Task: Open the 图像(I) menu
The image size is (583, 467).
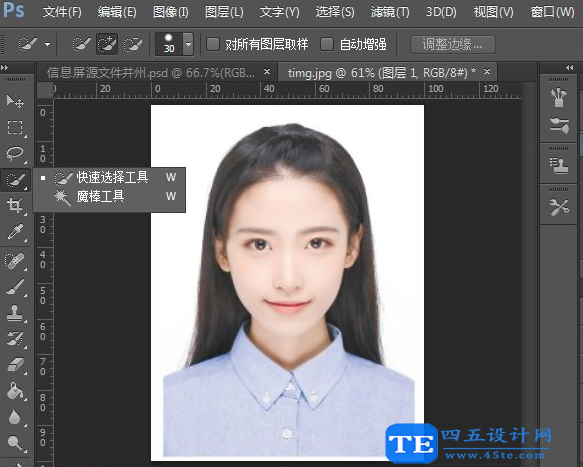Action: (171, 12)
